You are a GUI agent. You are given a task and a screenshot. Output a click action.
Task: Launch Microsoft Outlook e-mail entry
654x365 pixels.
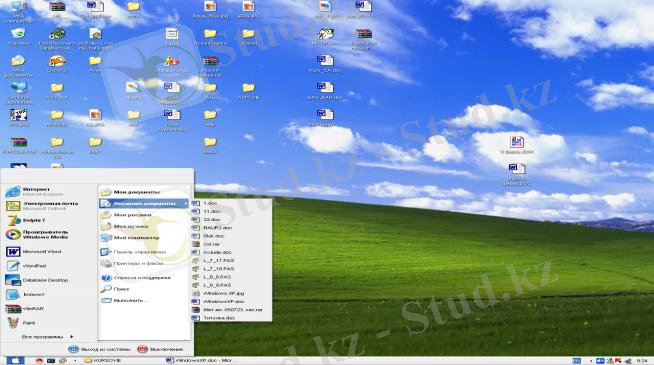(42, 206)
